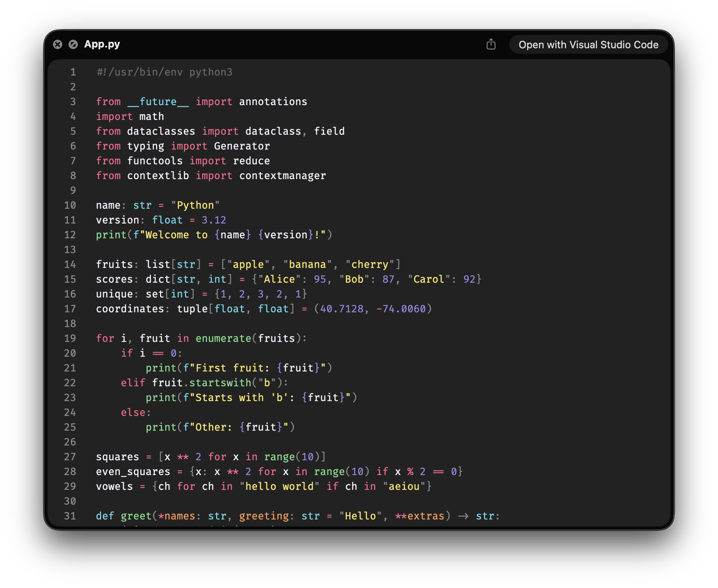Select the enumerate call on line 19
The height and width of the screenshot is (588, 718).
[249, 338]
